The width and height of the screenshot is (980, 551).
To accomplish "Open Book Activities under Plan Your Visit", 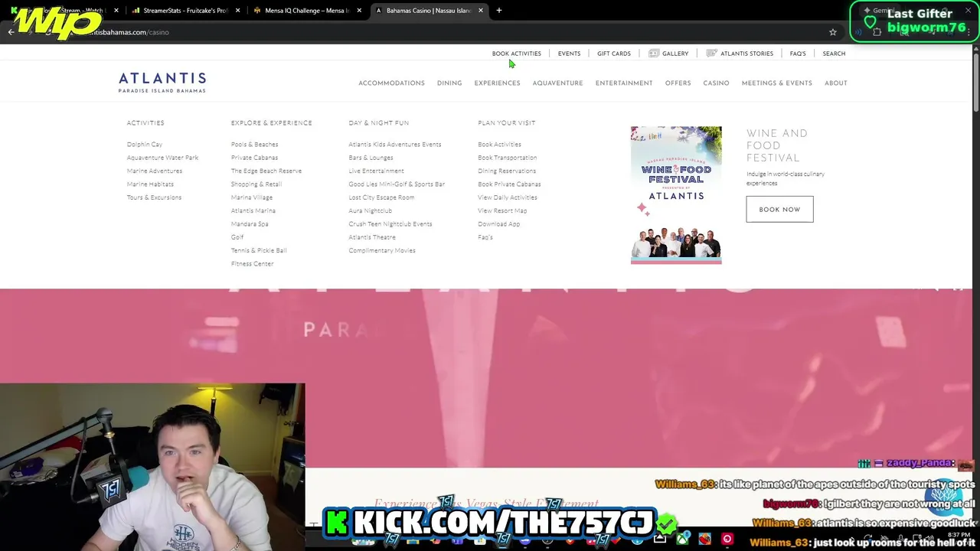I will pos(499,145).
